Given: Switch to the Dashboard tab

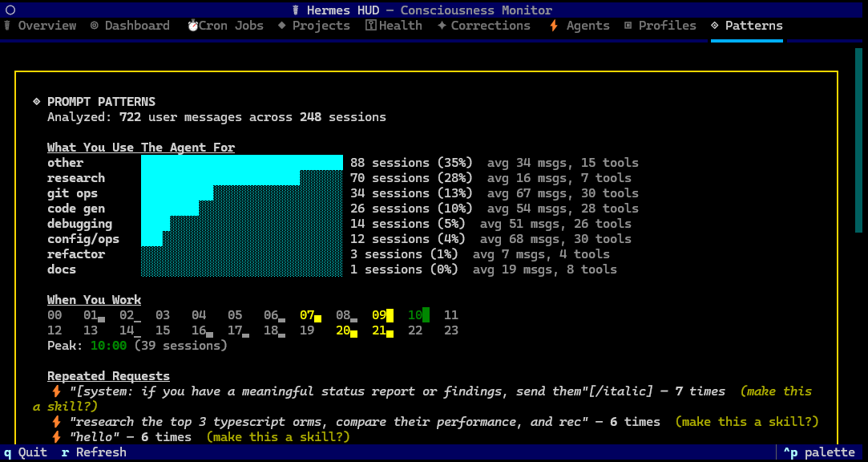Looking at the screenshot, I should (130, 26).
